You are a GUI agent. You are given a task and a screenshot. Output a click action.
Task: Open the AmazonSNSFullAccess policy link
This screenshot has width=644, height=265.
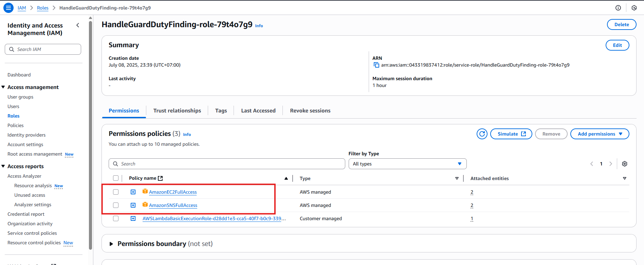tap(173, 205)
